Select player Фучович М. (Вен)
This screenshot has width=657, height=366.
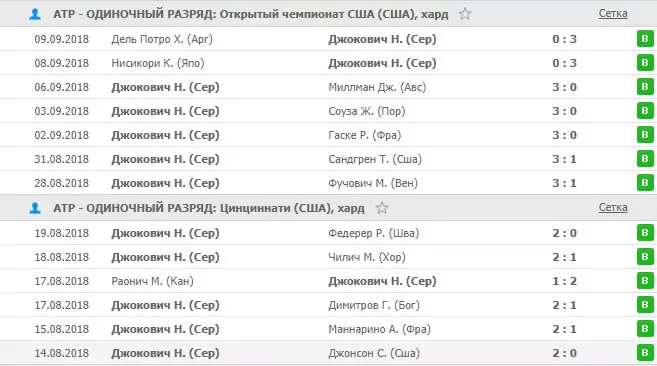pos(373,183)
